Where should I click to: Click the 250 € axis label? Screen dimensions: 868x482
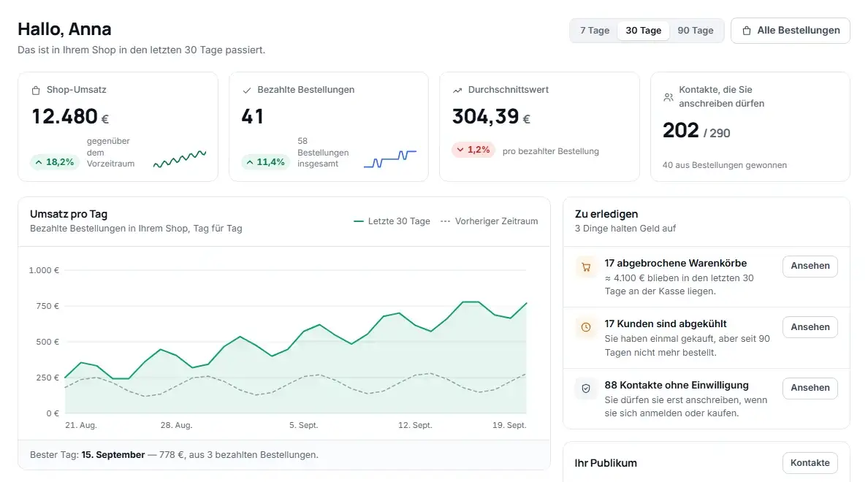click(47, 378)
